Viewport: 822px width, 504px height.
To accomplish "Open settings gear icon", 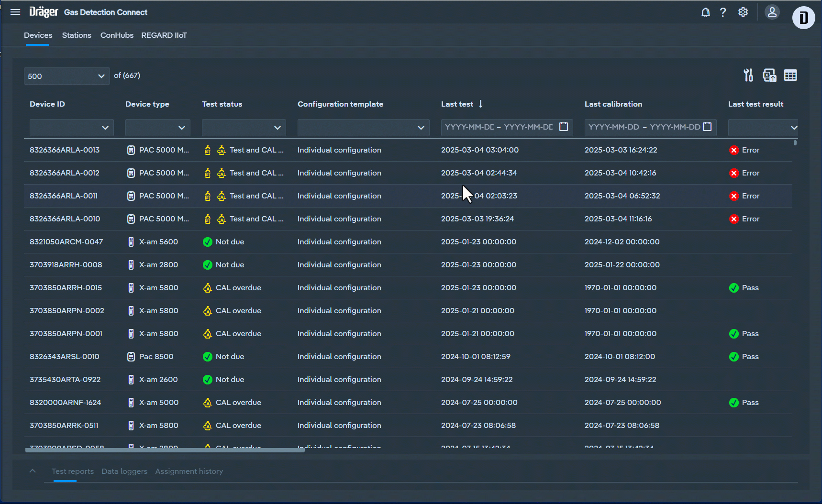I will coord(743,12).
